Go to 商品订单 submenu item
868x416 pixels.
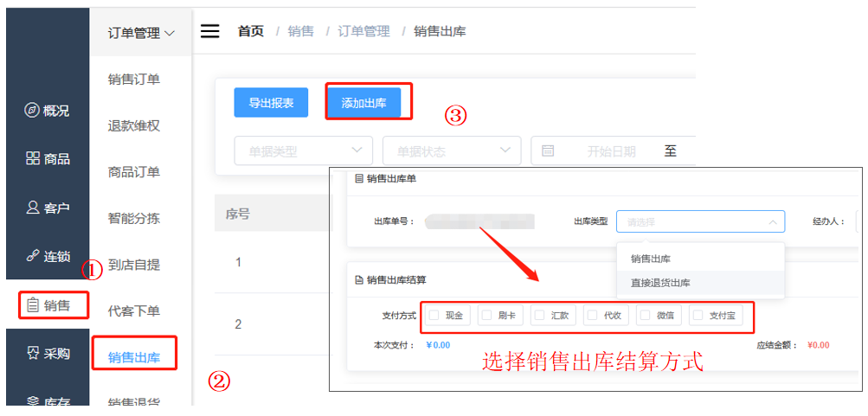[x=134, y=172]
